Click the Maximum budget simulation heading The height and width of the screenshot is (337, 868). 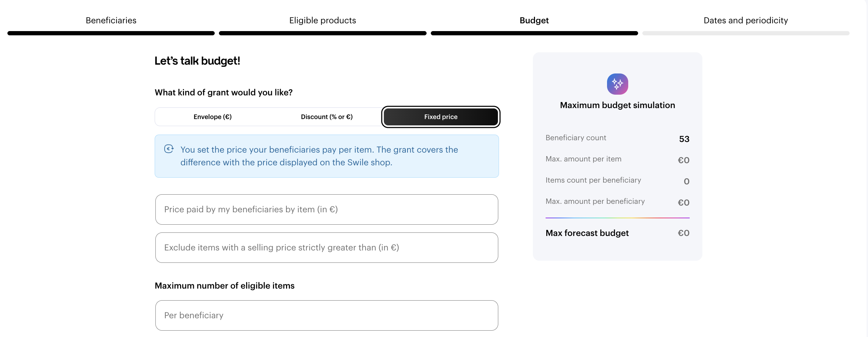pos(617,105)
